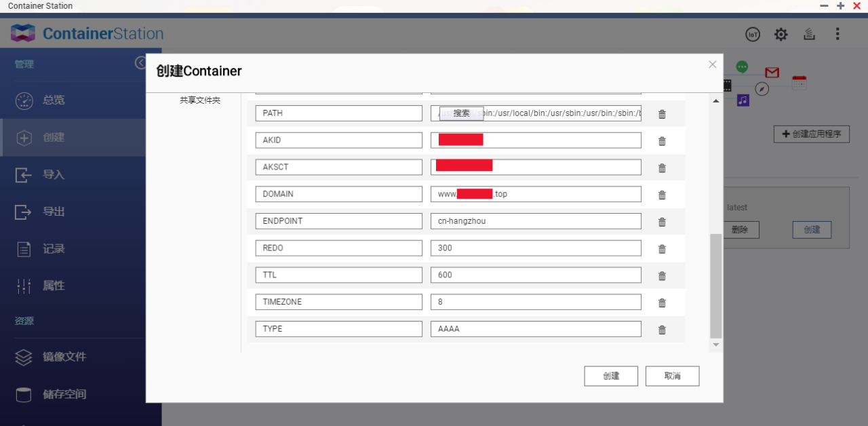Click the DOMAIN variable name field
The image size is (868, 426).
(x=339, y=194)
